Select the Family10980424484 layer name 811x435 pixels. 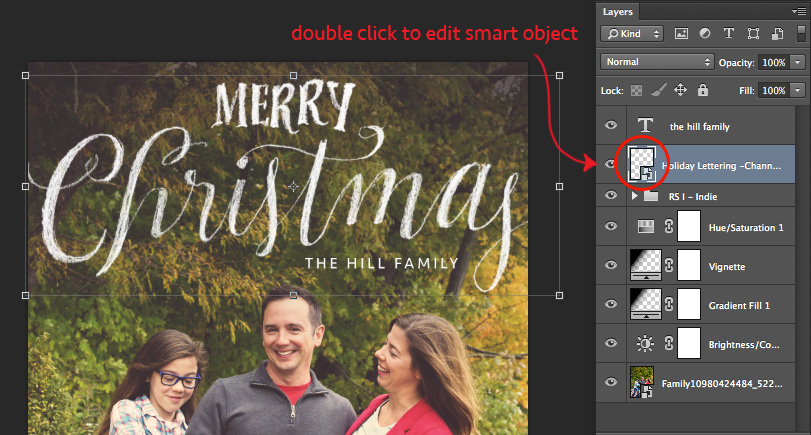tap(722, 384)
